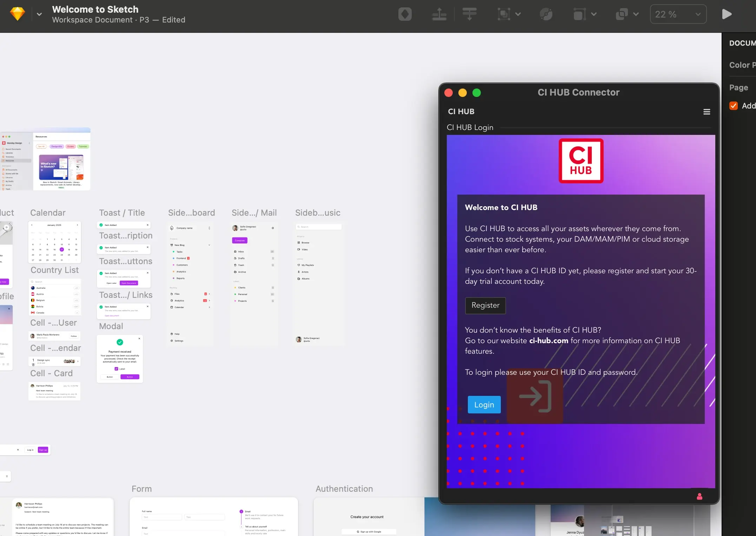Collapse the New Blog project chevron
This screenshot has height=536, width=756.
(x=209, y=245)
